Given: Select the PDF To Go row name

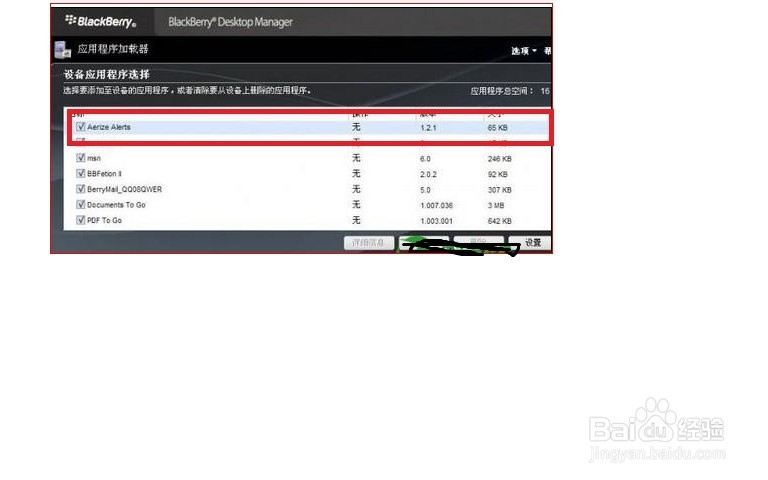Looking at the screenshot, I should (x=104, y=220).
